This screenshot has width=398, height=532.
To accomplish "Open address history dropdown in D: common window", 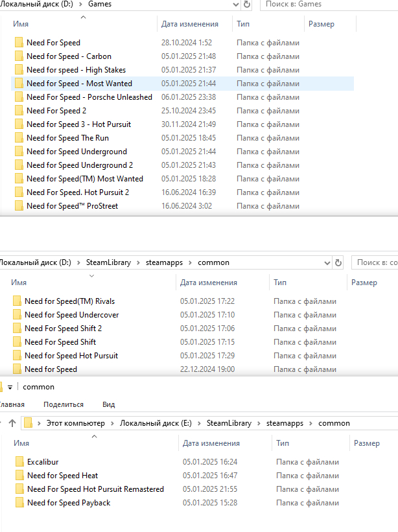I will [327, 263].
